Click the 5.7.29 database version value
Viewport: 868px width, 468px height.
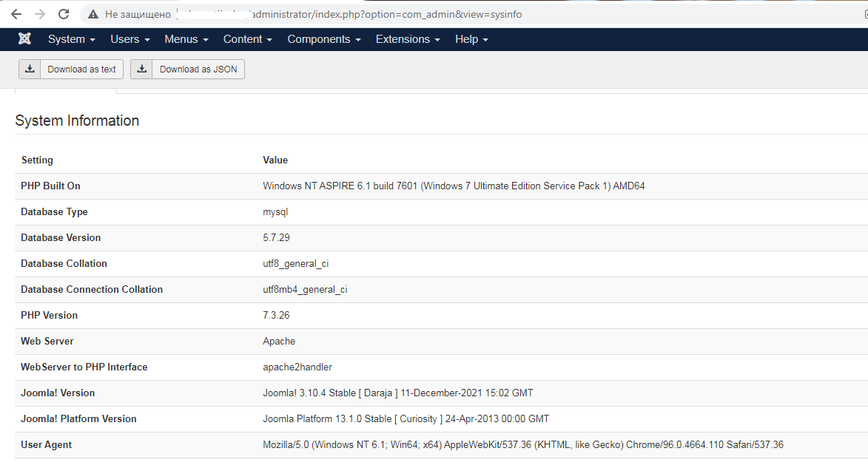pyautogui.click(x=276, y=238)
